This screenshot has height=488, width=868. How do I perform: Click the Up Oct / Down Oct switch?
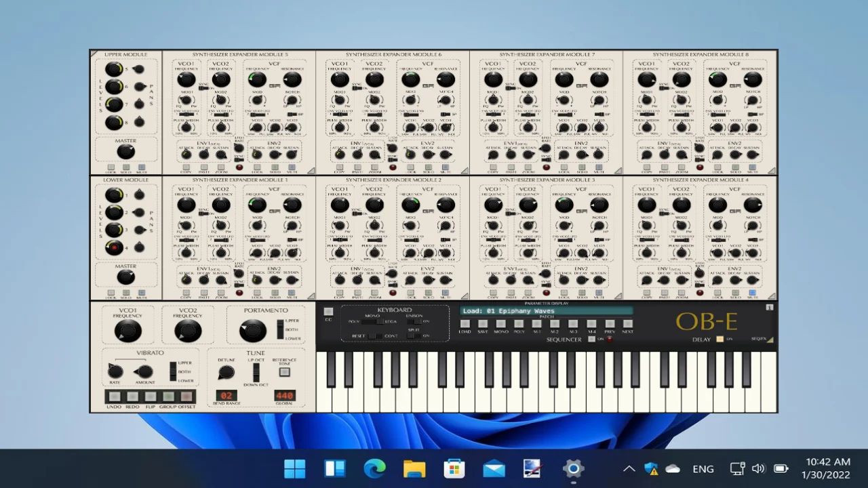[x=256, y=372]
